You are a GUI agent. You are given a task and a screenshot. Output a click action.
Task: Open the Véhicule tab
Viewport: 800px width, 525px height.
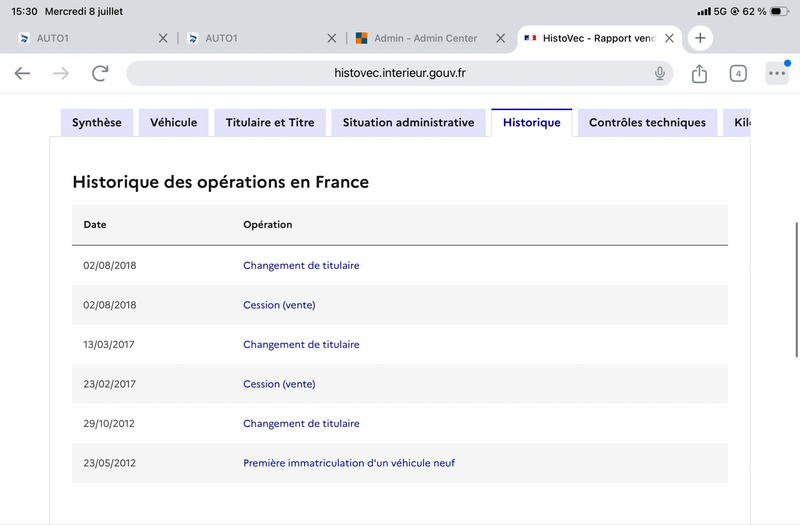point(173,122)
